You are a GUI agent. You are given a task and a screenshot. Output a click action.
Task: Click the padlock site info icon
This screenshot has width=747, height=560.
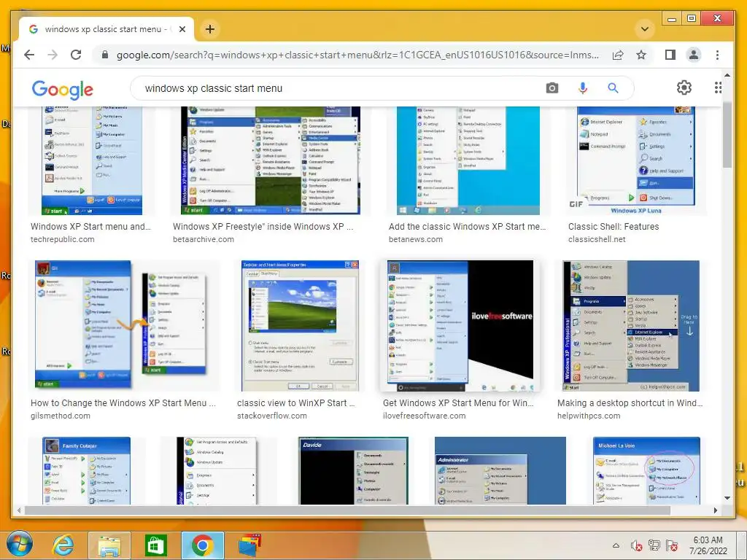tap(105, 55)
